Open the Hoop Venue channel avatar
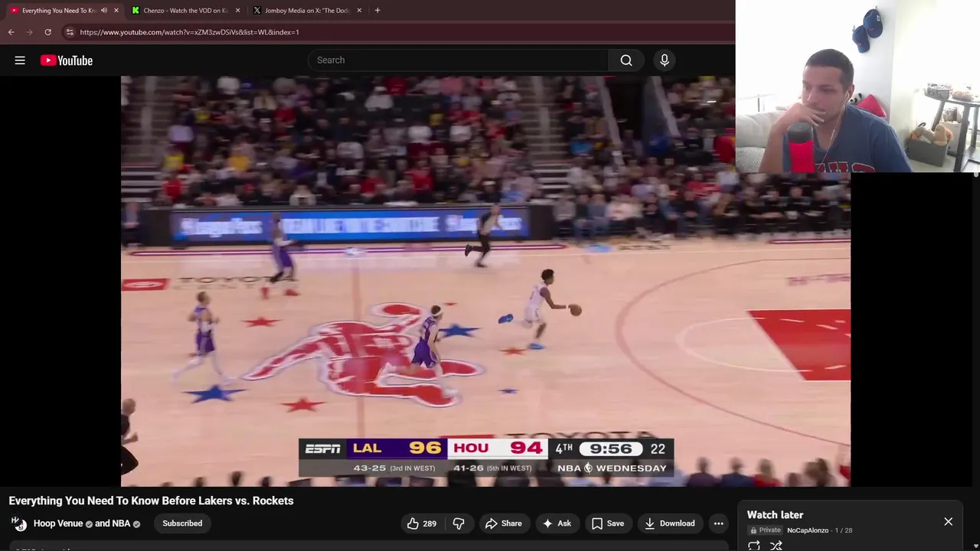 pos(18,523)
